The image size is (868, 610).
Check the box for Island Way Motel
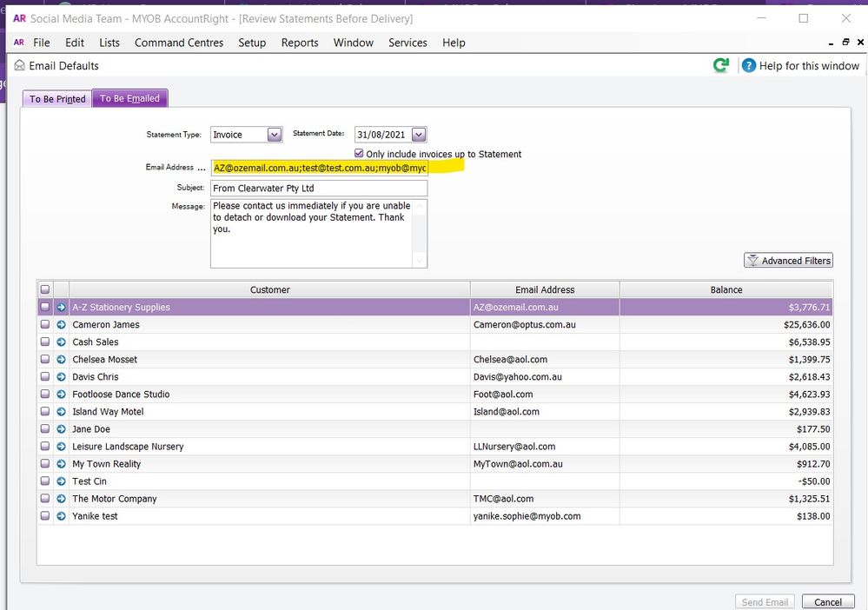pos(45,412)
